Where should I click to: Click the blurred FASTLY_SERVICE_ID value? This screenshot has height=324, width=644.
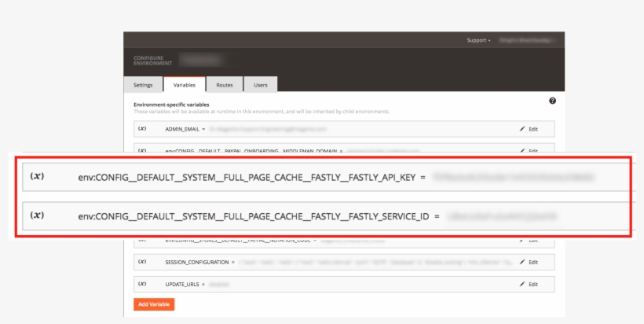point(502,216)
